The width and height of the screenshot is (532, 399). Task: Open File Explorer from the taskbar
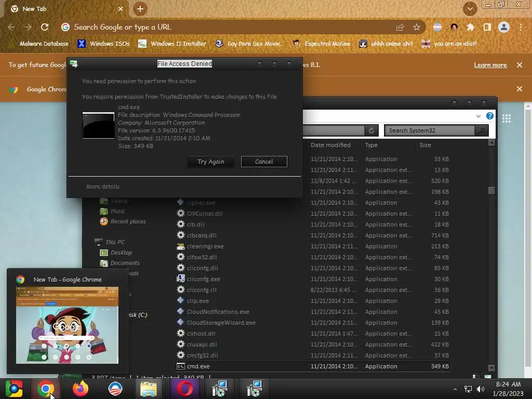point(149,389)
